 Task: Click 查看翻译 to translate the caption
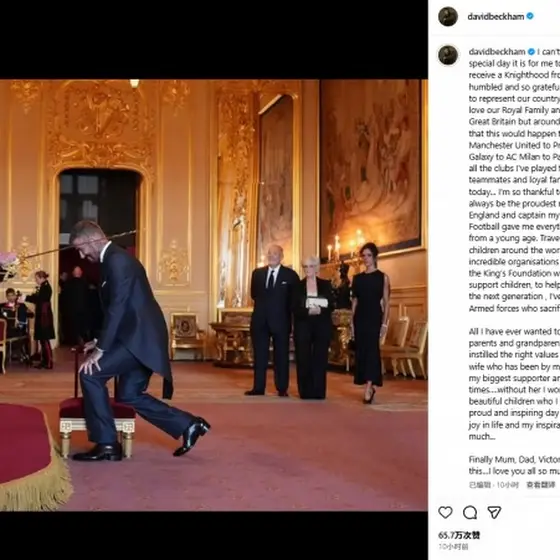click(541, 485)
